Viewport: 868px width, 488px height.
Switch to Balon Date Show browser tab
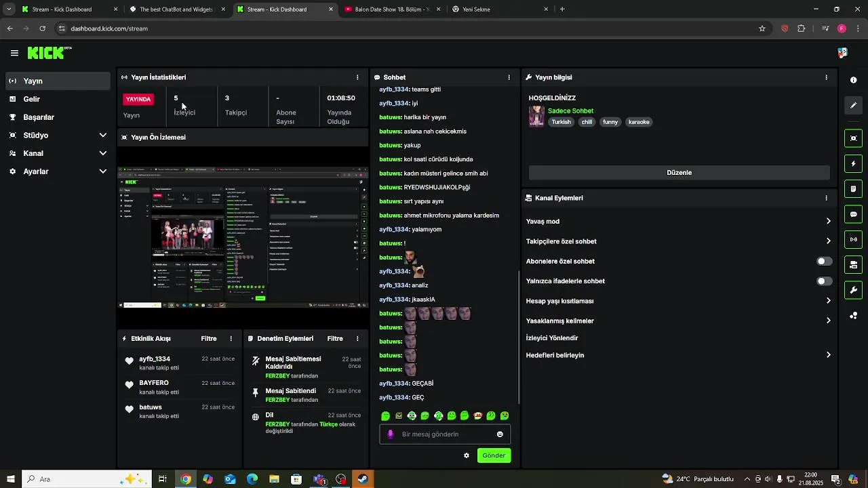coord(392,9)
